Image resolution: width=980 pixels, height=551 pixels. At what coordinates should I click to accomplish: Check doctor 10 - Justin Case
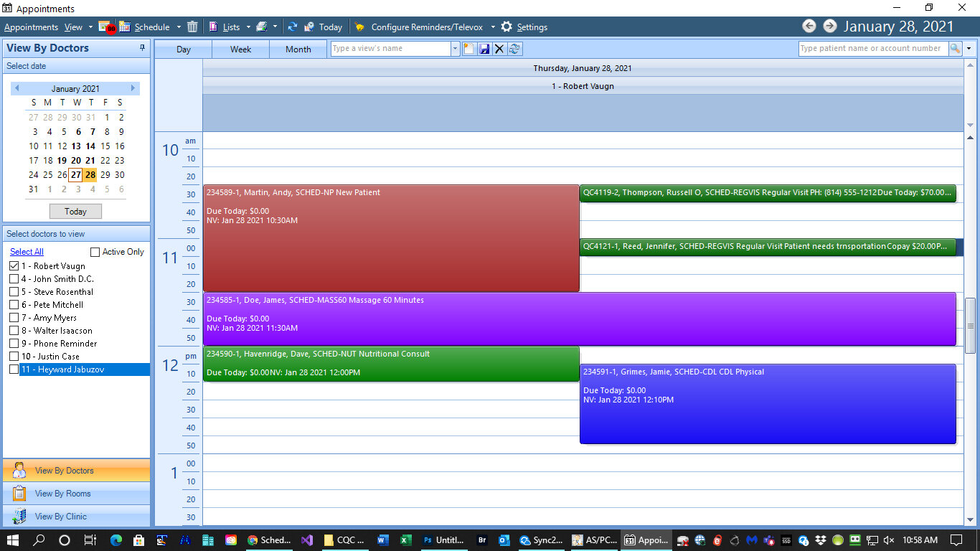click(14, 357)
